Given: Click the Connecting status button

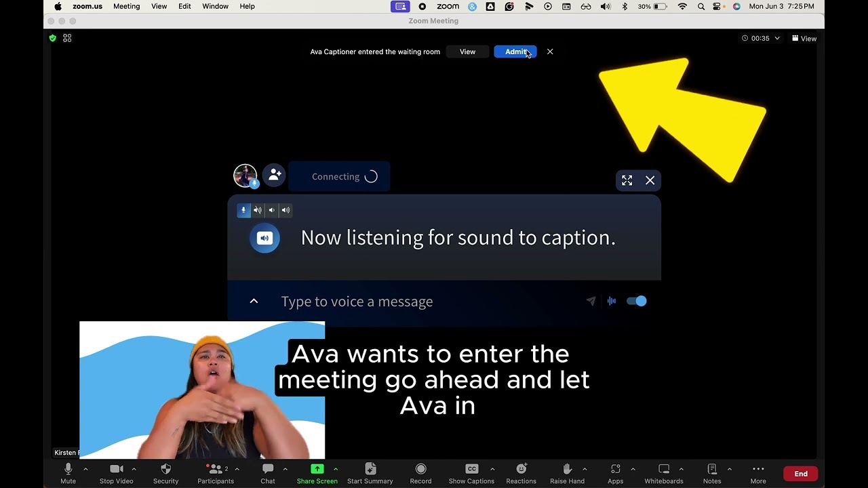Looking at the screenshot, I should (x=339, y=176).
